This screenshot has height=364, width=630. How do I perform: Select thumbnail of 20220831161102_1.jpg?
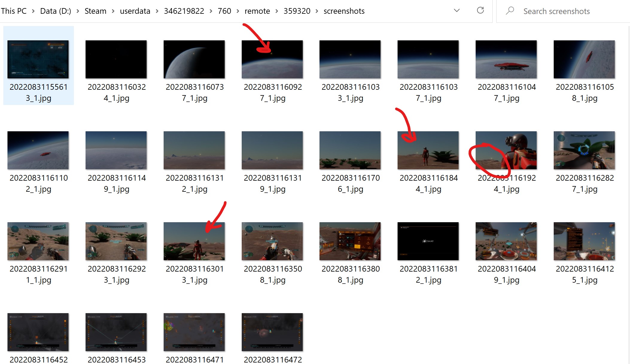coord(38,150)
